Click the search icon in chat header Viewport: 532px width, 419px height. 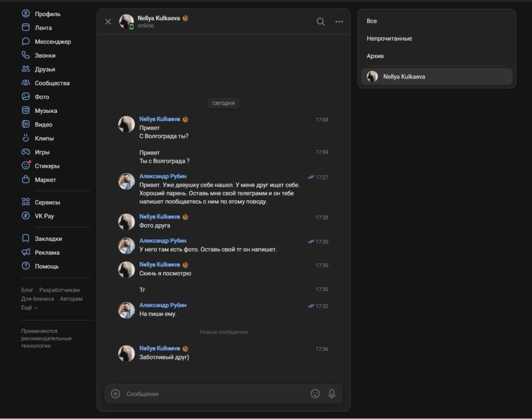click(321, 22)
